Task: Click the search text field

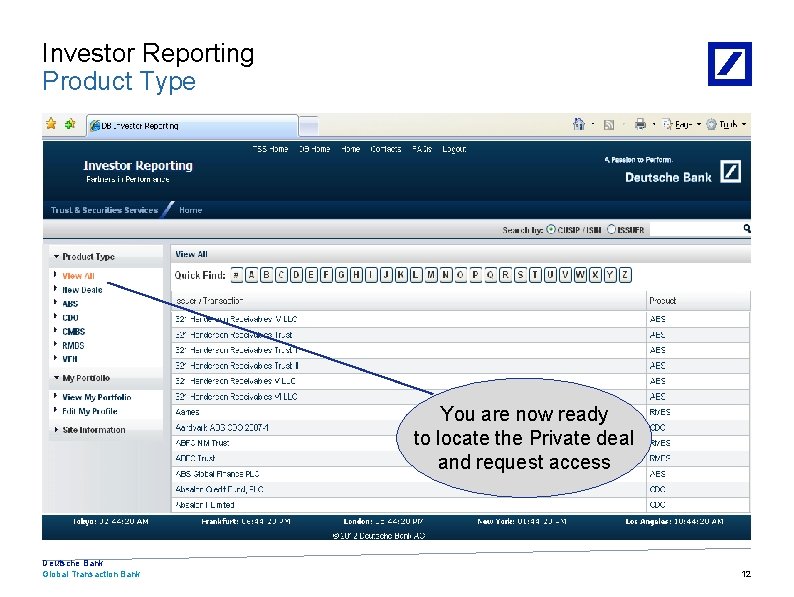Action: 696,230
